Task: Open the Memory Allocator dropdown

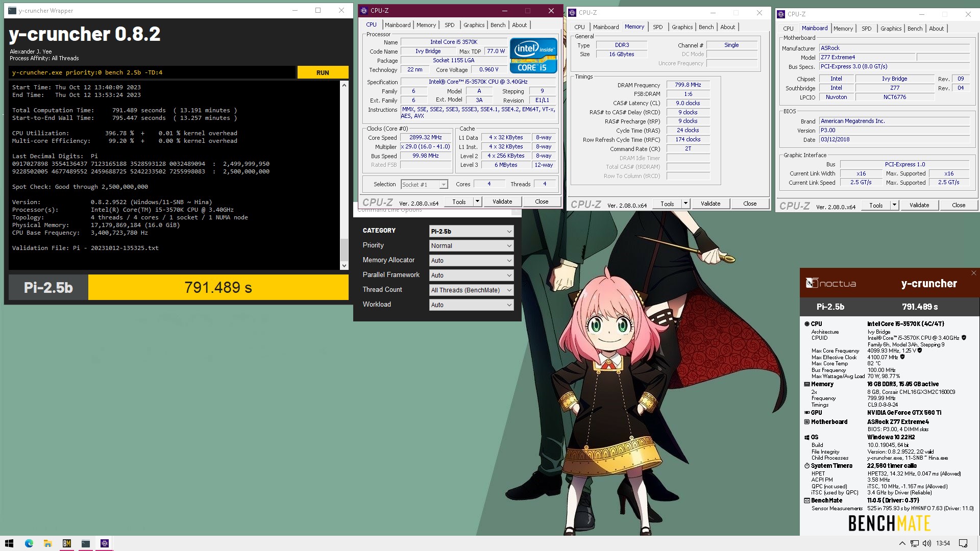Action: pos(471,261)
